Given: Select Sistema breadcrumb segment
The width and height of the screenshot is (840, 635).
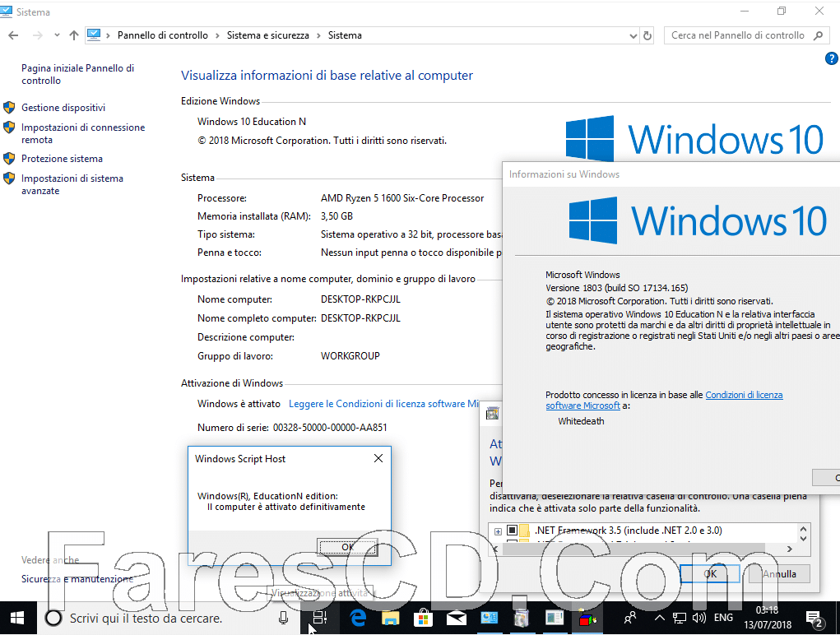Looking at the screenshot, I should (x=345, y=35).
